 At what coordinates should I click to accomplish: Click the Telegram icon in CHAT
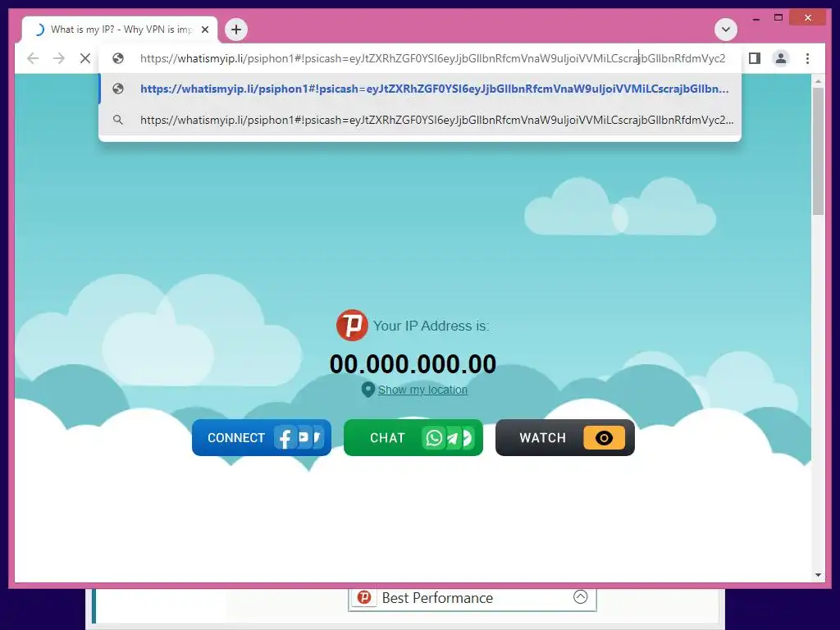pyautogui.click(x=453, y=438)
